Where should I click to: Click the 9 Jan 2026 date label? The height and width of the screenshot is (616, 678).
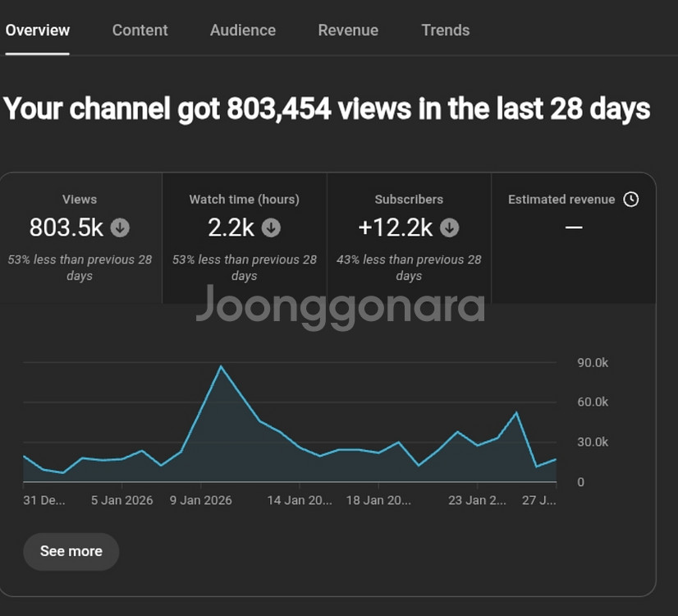coord(201,500)
